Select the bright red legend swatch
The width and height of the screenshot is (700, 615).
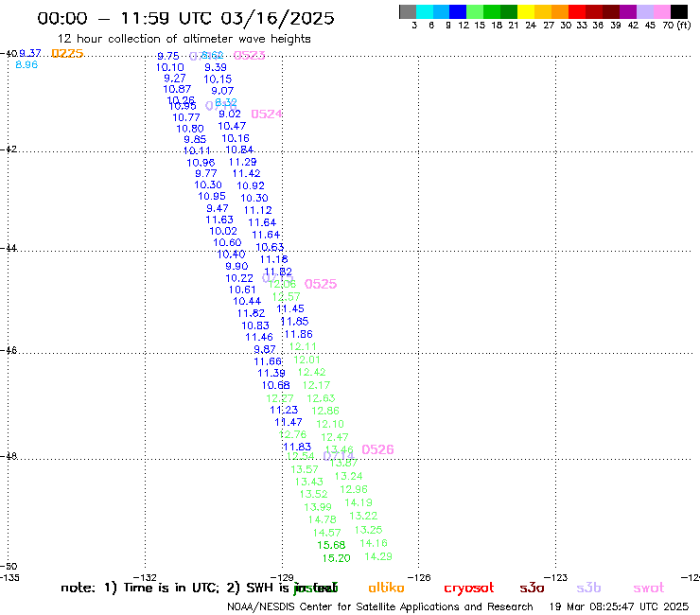pos(577,11)
